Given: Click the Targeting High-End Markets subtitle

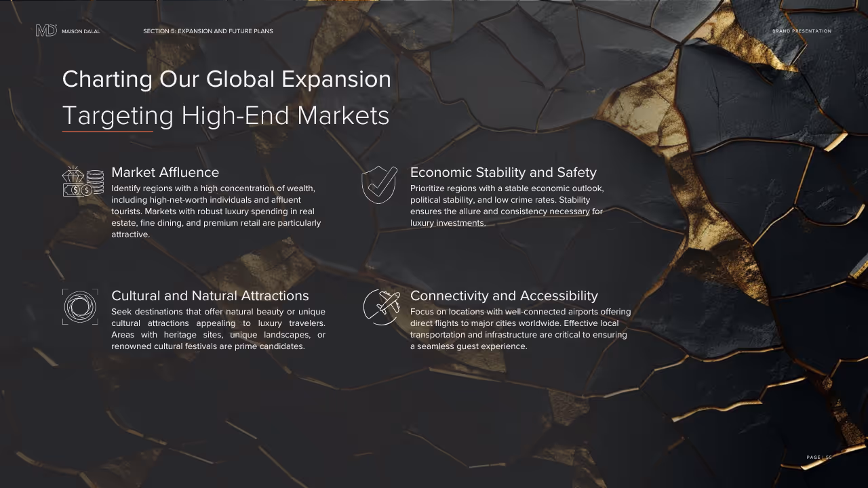Looking at the screenshot, I should point(226,115).
